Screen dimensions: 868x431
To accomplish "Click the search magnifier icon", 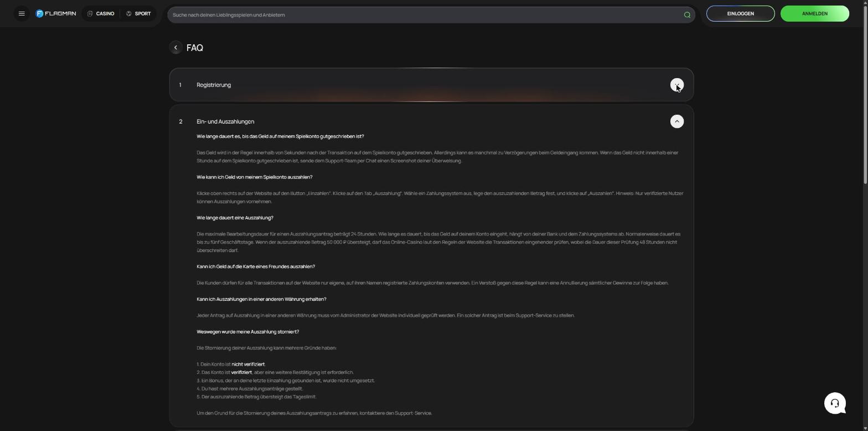I will pyautogui.click(x=687, y=15).
